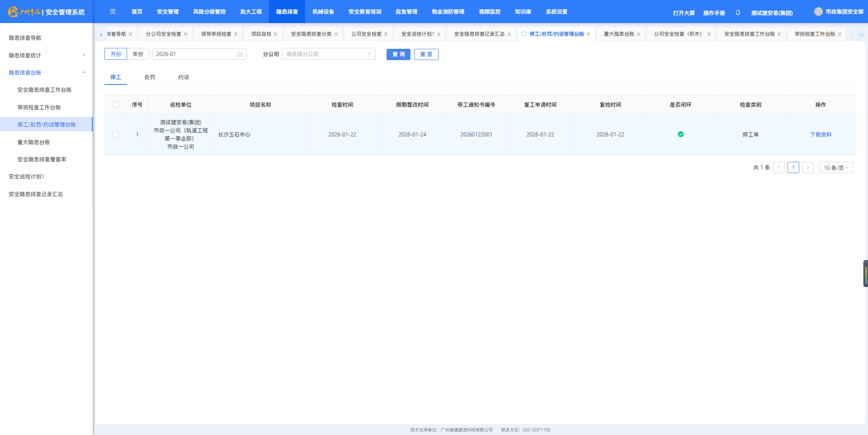Image resolution: width=868 pixels, height=435 pixels.
Task: Collapse the sidebar with the menu fold icon
Action: pos(113,12)
